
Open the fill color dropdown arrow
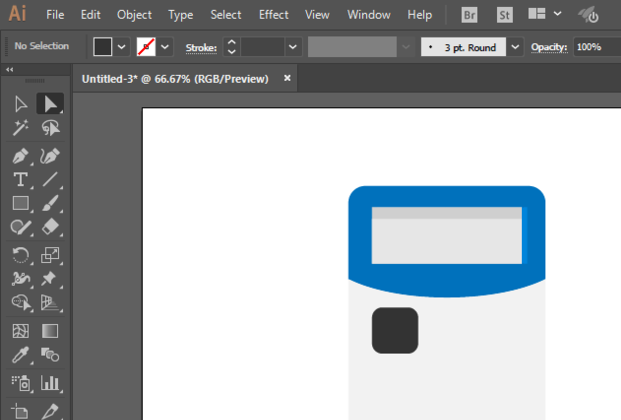(x=122, y=47)
